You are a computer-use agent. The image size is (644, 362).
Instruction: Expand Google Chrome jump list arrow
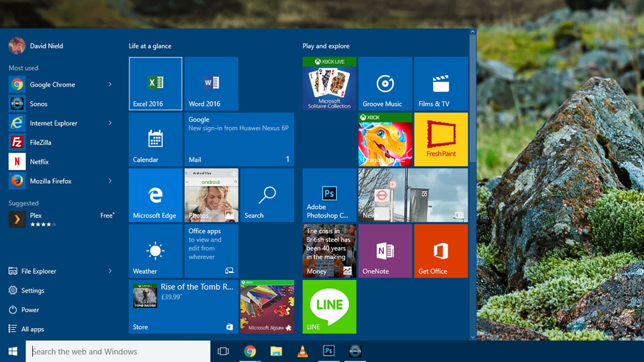(110, 84)
